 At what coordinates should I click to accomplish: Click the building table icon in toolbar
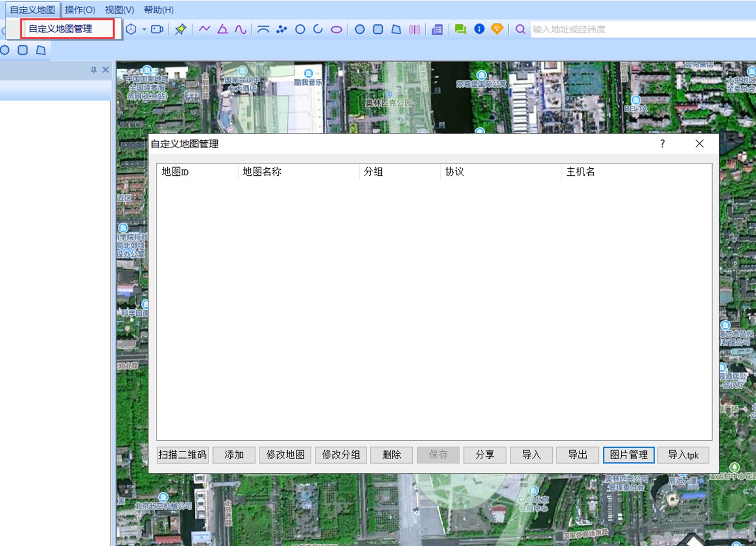(437, 29)
